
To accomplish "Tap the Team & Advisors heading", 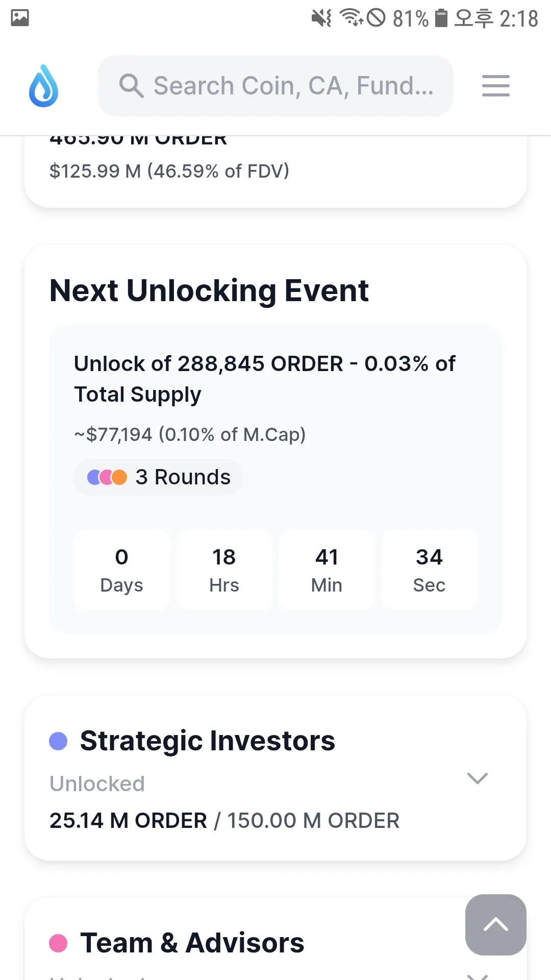I will pyautogui.click(x=192, y=943).
